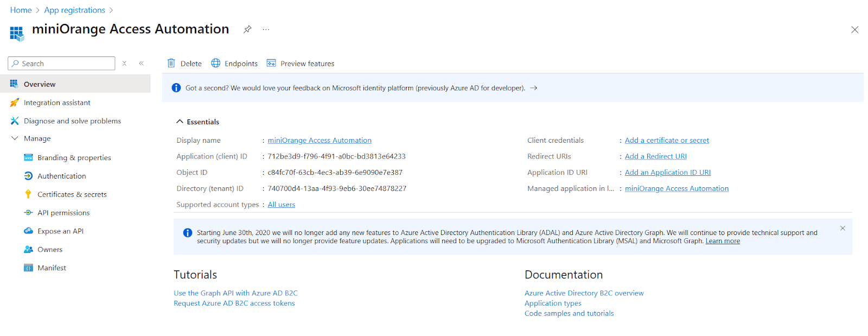The image size is (868, 336).
Task: Open the managed application miniOrange Access Automation link
Action: pyautogui.click(x=676, y=188)
